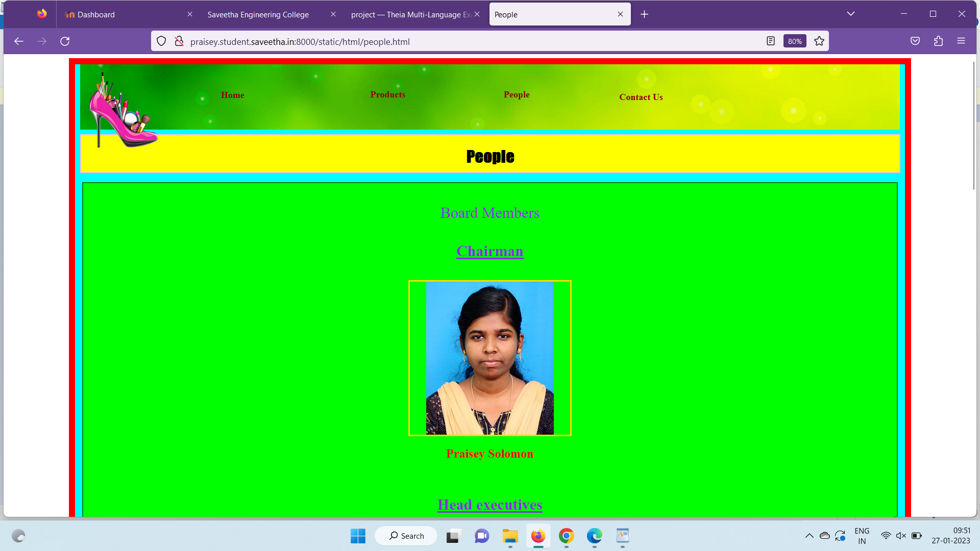The image size is (980, 551).
Task: Switch to the Saveetha Engineering College tab
Action: [258, 14]
